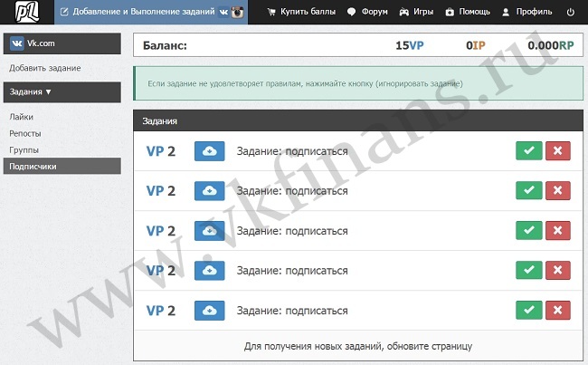Collapse the Задания sidebar dropdown
The width and height of the screenshot is (588, 365).
[62, 92]
